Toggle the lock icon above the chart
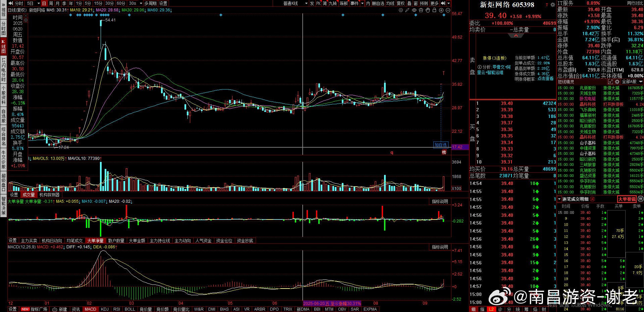Image resolution: width=644 pixels, height=312 pixels. tap(434, 10)
